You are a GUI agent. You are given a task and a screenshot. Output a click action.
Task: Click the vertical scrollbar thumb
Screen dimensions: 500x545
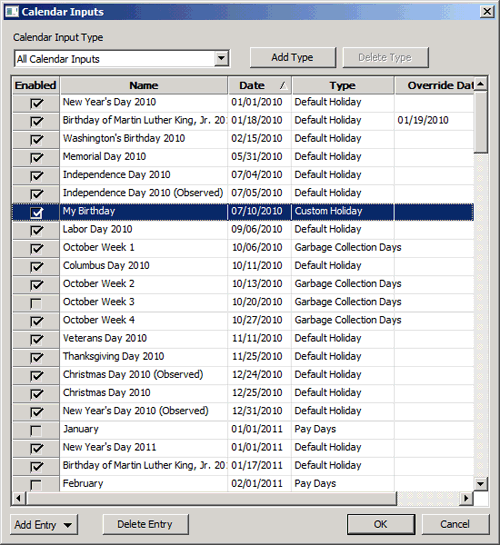(x=481, y=122)
